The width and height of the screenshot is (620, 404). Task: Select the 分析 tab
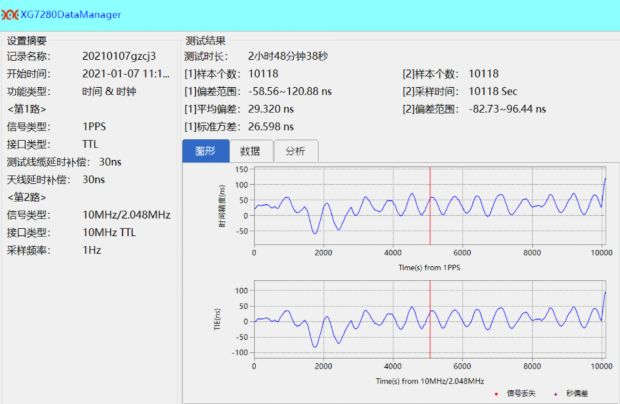point(296,150)
